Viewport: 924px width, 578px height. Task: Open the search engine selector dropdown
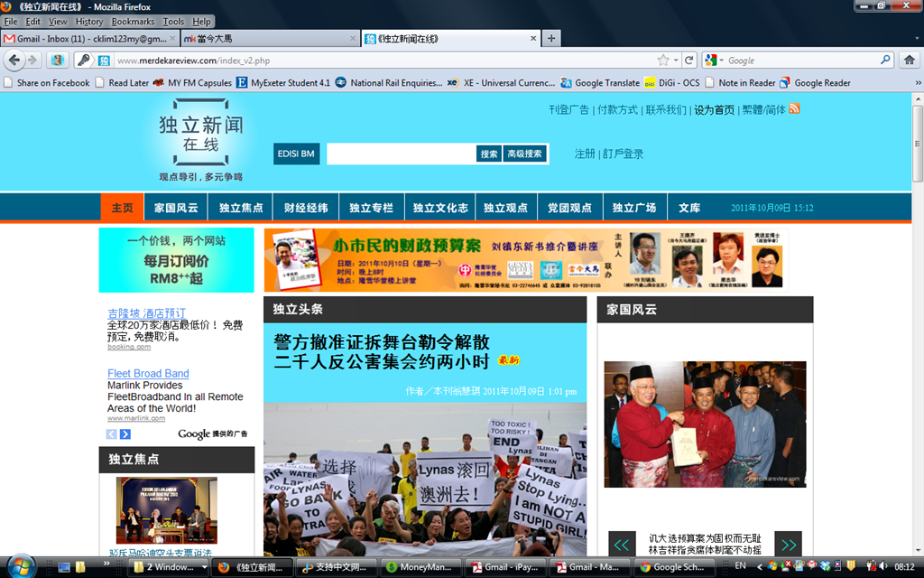tap(715, 61)
